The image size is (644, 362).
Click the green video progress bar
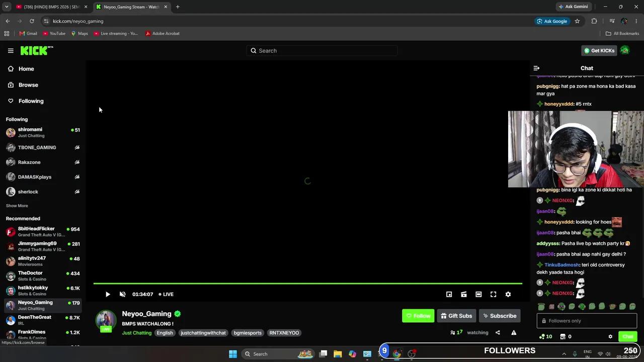307,284
